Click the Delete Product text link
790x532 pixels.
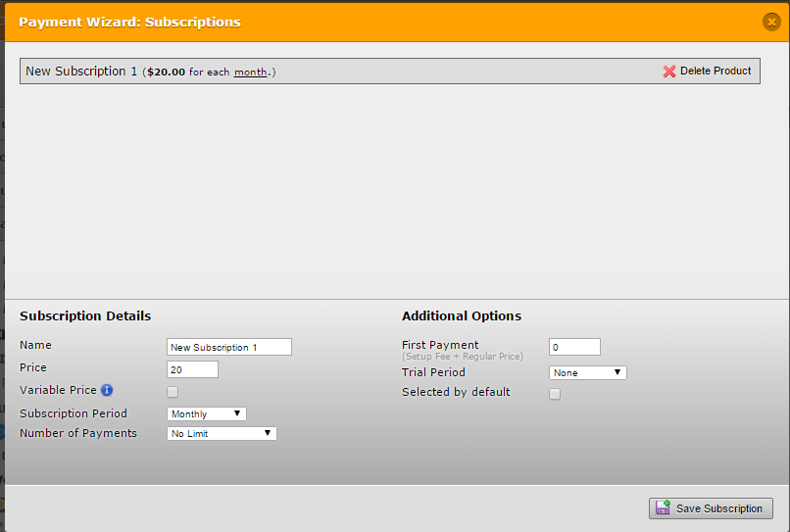click(716, 72)
